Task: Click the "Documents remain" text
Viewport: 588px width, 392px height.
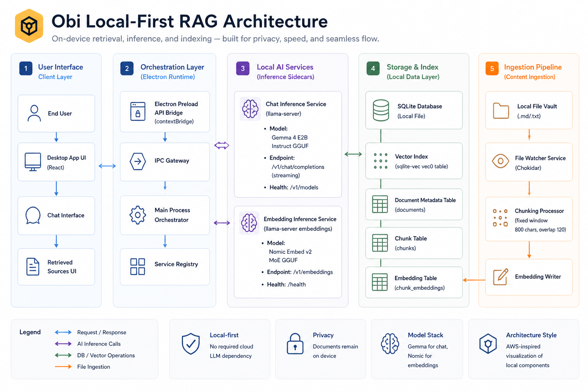Action: 335,346
